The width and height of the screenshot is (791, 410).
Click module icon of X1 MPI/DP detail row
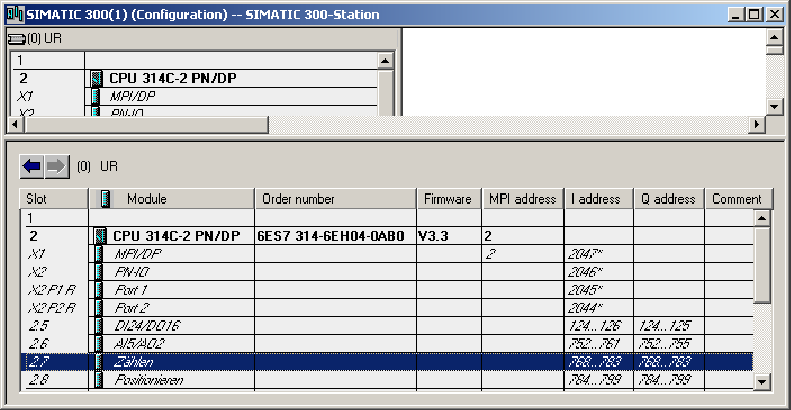[99, 254]
